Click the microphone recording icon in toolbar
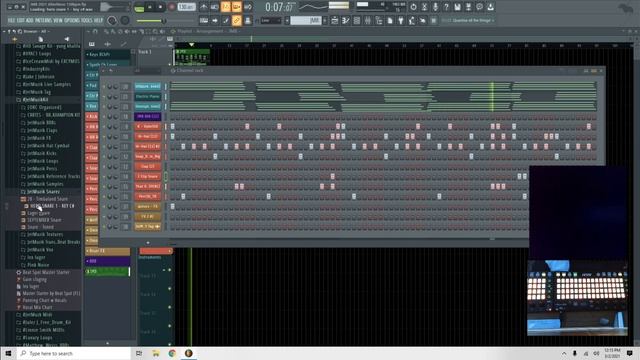Image resolution: width=640 pixels, height=360 pixels. (435, 7)
